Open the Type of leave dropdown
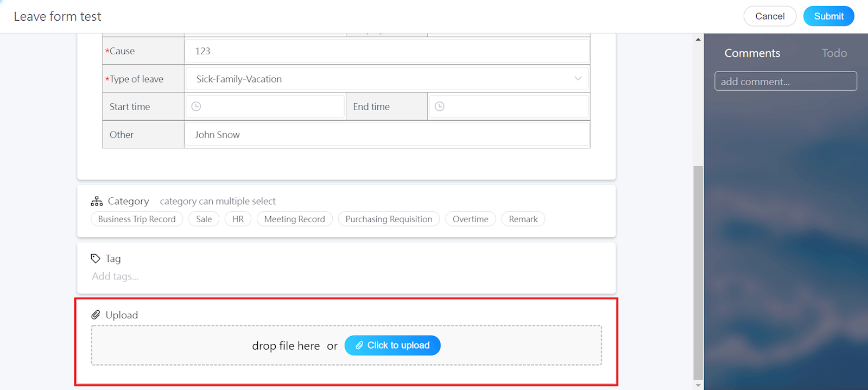This screenshot has width=868, height=390. pyautogui.click(x=380, y=79)
